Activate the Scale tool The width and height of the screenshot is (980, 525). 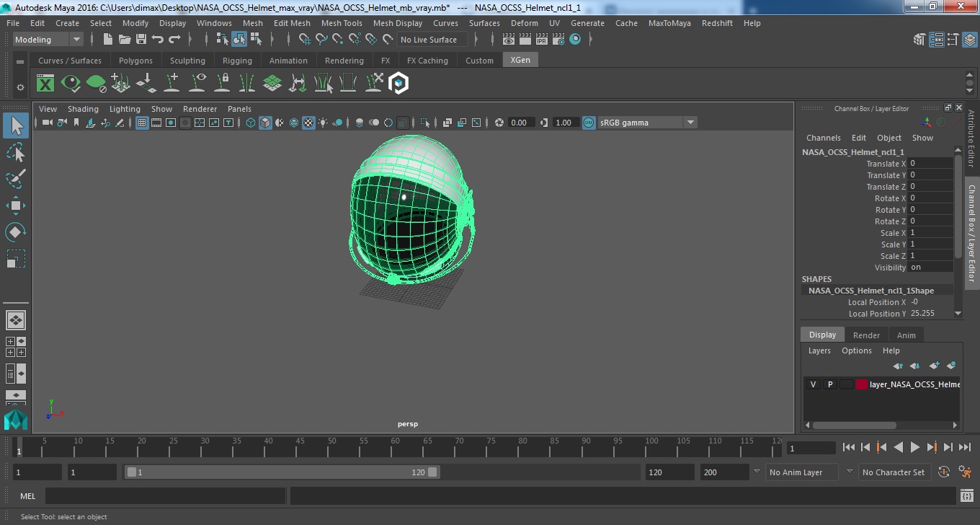pos(16,259)
